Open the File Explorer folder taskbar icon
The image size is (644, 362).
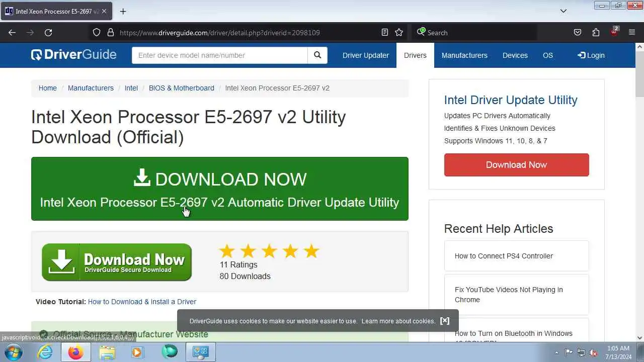point(107,352)
